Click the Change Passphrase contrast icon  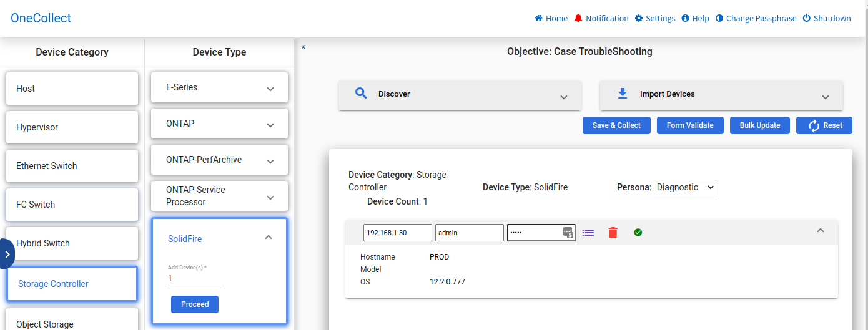[x=719, y=18]
